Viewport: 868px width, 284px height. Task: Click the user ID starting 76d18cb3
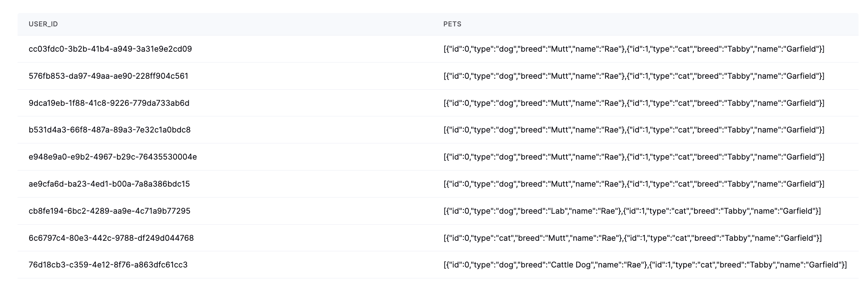(108, 265)
